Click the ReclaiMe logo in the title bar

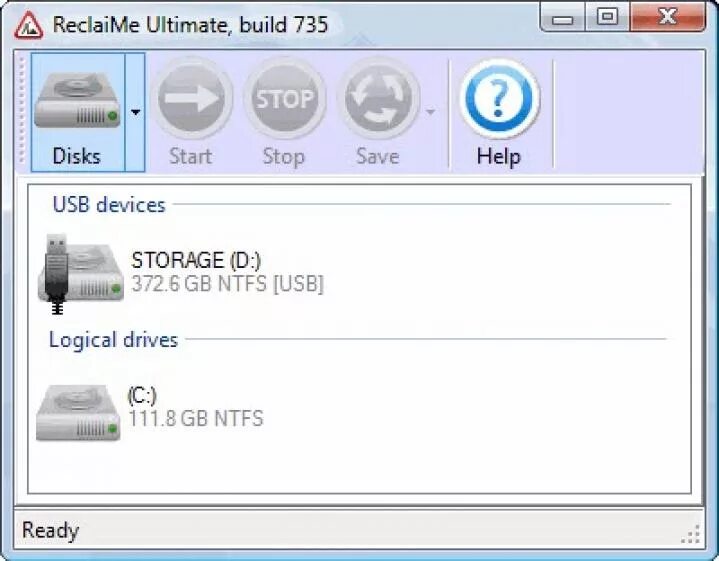(28, 25)
